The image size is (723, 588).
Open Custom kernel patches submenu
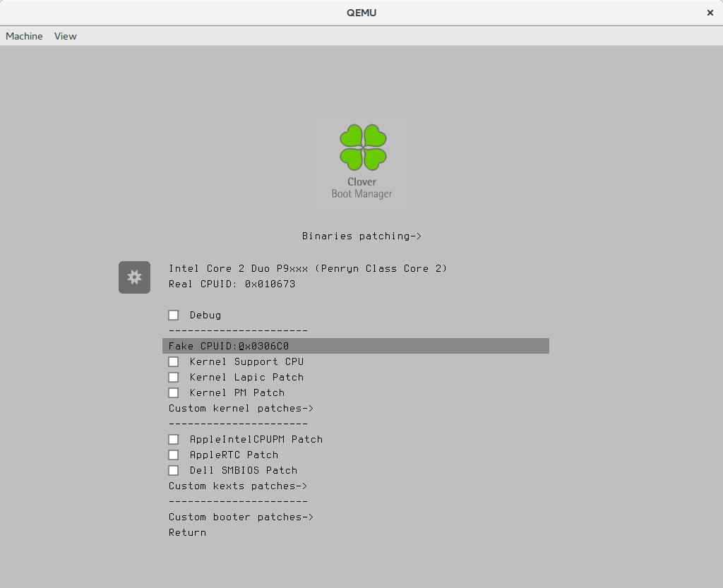tap(241, 408)
